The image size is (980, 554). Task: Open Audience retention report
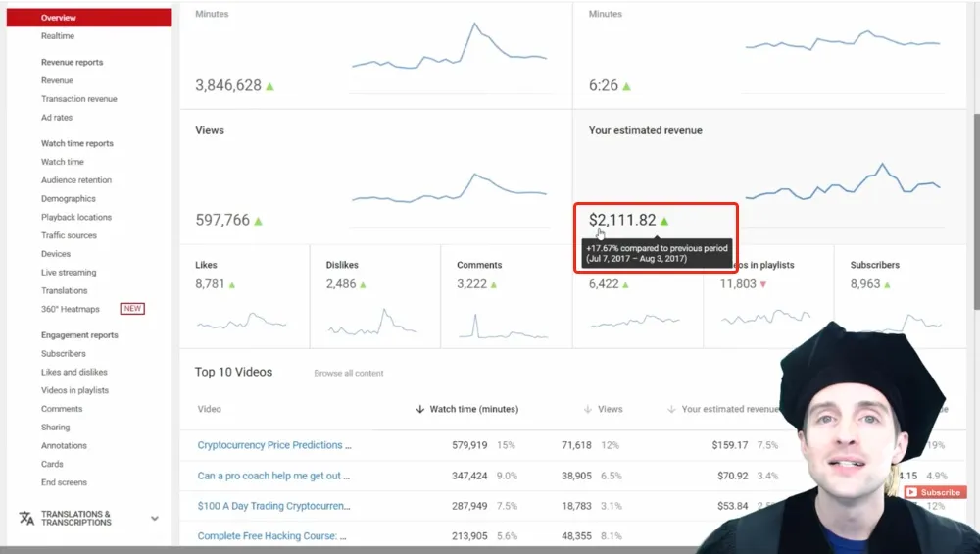[x=76, y=180]
